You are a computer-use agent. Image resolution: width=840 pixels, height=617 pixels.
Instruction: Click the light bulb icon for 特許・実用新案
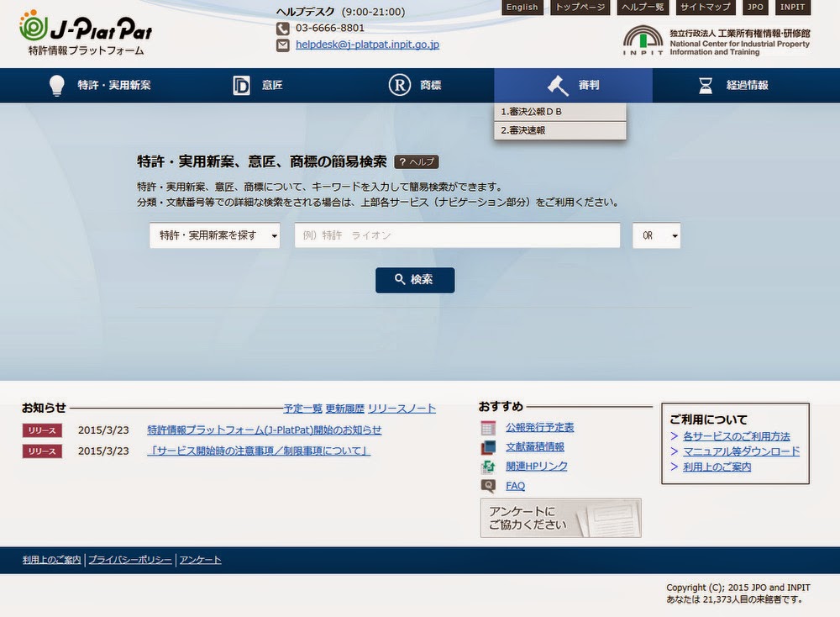point(57,85)
